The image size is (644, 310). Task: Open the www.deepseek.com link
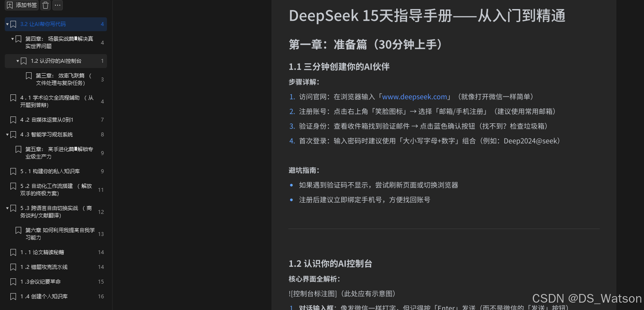click(x=414, y=97)
